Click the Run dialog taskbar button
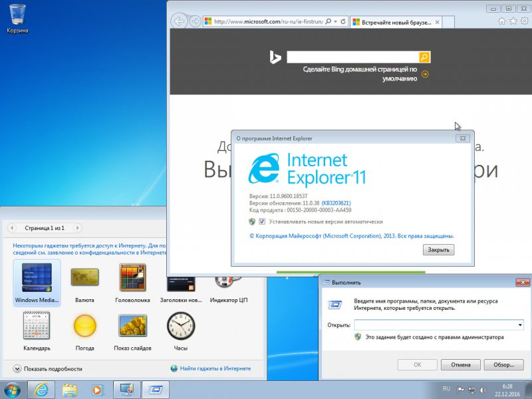 [155, 390]
